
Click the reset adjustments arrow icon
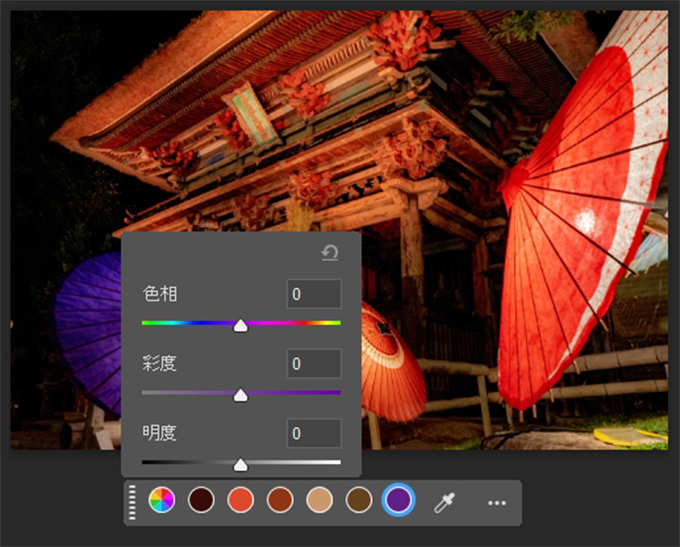coord(330,253)
